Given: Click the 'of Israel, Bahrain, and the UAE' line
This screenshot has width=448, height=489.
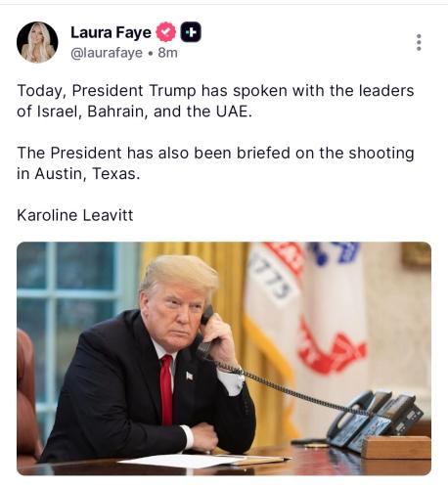Looking at the screenshot, I should [x=135, y=111].
